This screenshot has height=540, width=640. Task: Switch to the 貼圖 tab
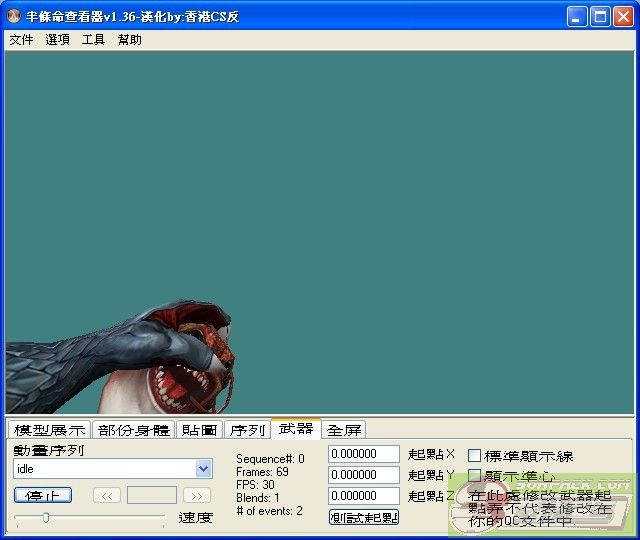point(199,430)
